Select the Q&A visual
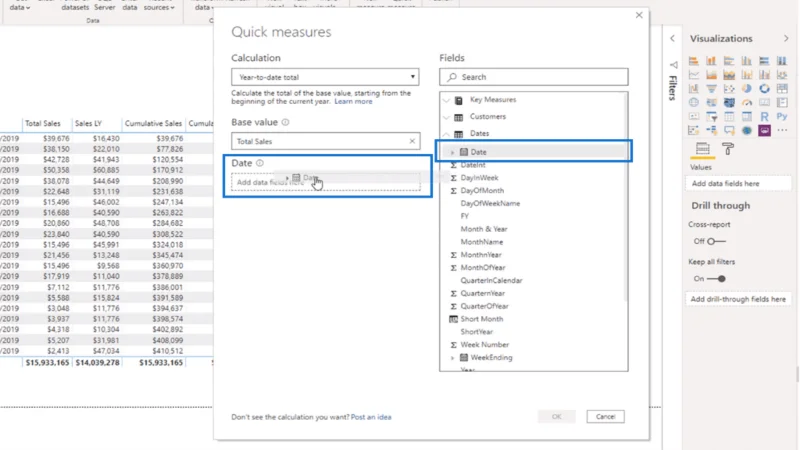The height and width of the screenshot is (450, 800). tap(729, 131)
